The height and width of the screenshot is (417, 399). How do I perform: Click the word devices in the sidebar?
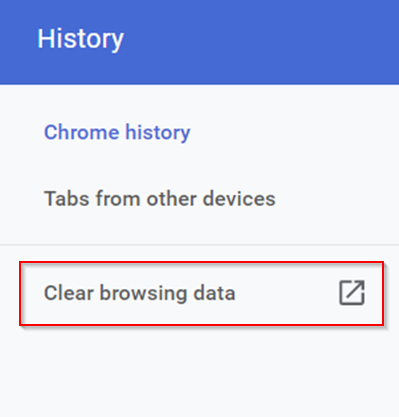click(239, 198)
